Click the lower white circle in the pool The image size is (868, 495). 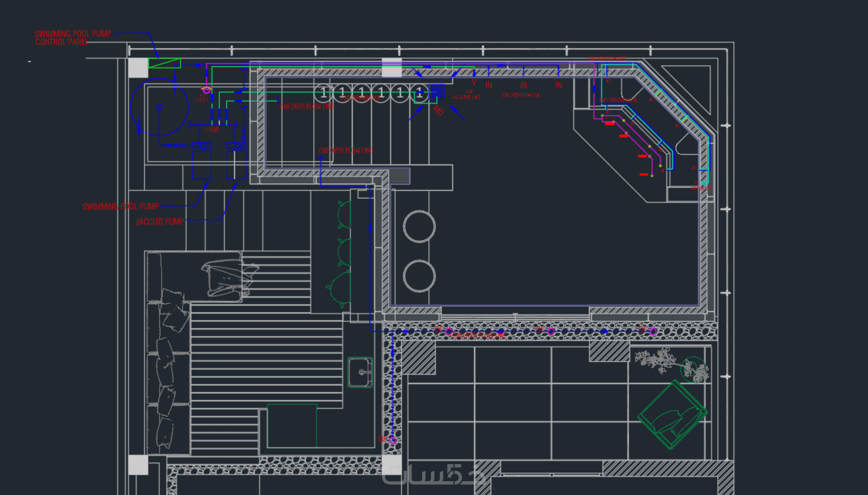(419, 276)
